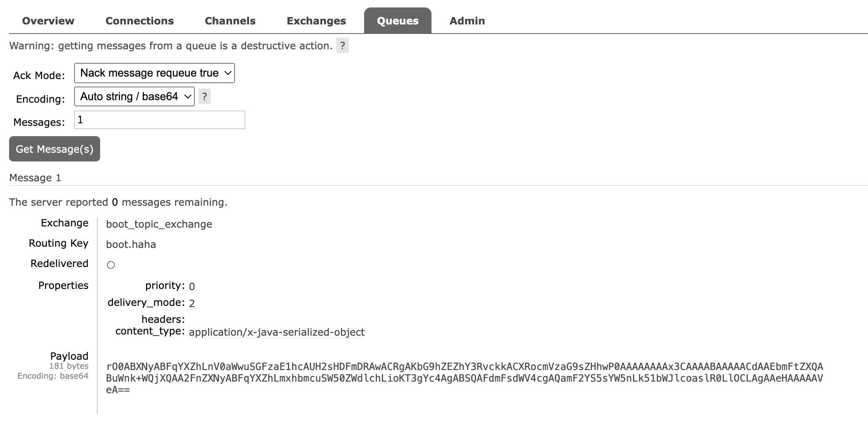Click the boot_topic_exchange exchange name
The width and height of the screenshot is (868, 423).
click(159, 224)
